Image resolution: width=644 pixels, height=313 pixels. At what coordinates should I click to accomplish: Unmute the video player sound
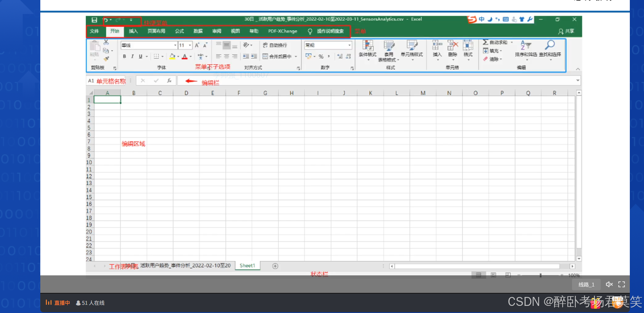(x=609, y=284)
